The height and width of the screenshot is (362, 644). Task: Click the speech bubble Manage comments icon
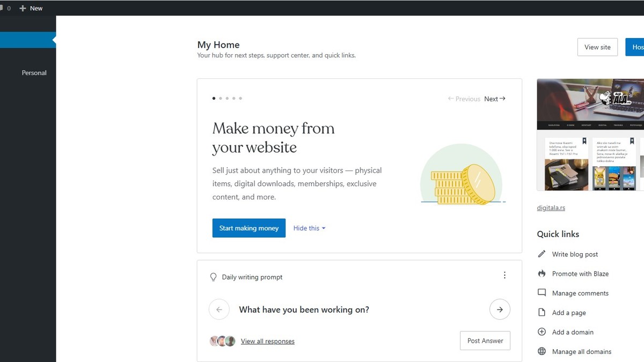pos(541,293)
